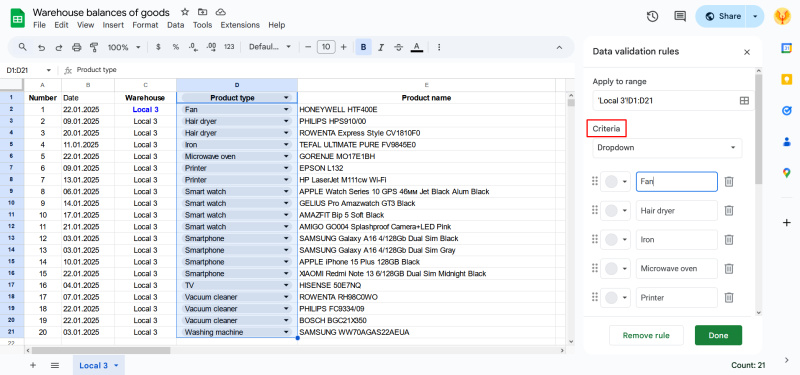Open the Extensions menu
This screenshot has height=375, width=800.
click(x=240, y=24)
